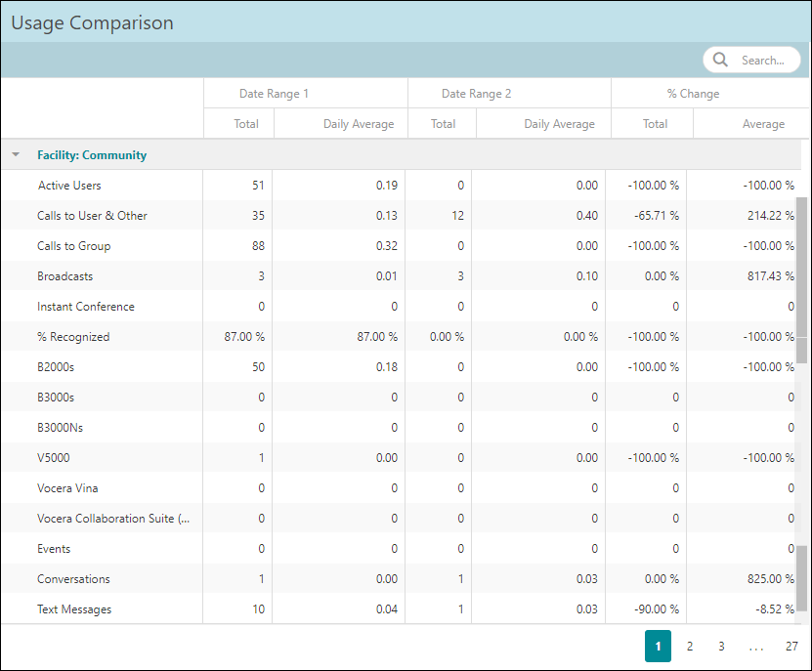The height and width of the screenshot is (671, 812).
Task: Collapse the Facility: Community group
Action: tap(15, 154)
